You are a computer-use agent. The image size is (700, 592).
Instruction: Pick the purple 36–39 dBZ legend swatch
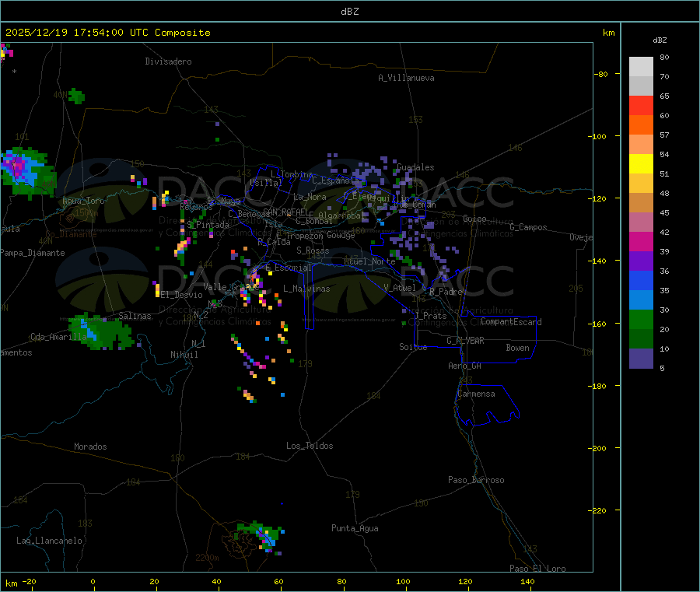pos(641,261)
